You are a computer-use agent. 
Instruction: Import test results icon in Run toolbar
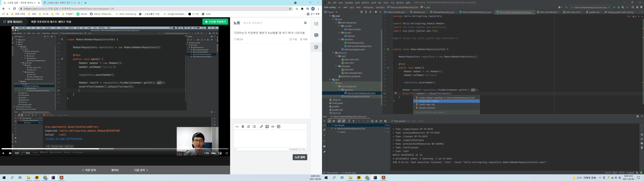(x=377, y=121)
